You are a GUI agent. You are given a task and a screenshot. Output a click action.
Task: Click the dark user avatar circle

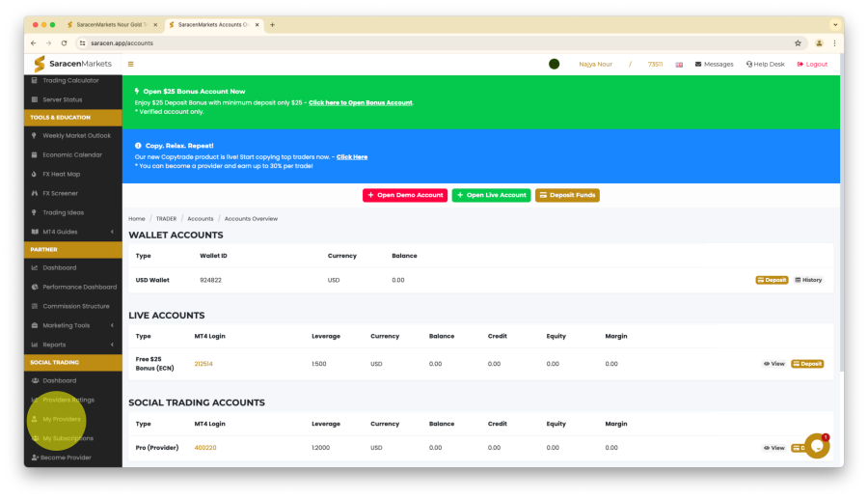(x=555, y=65)
